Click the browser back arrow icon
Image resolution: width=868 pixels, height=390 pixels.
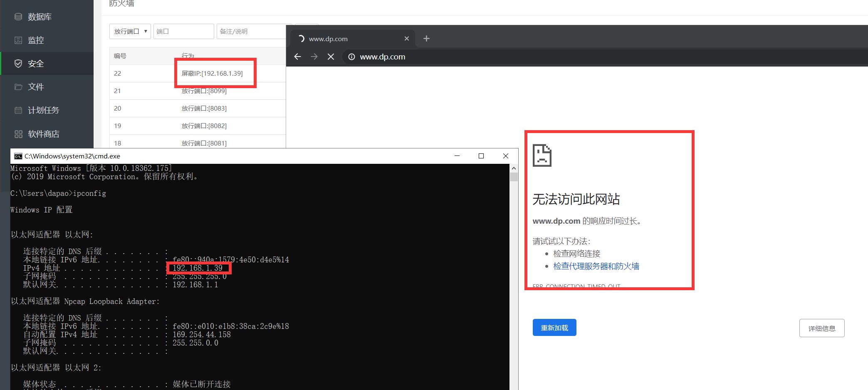[x=297, y=57]
